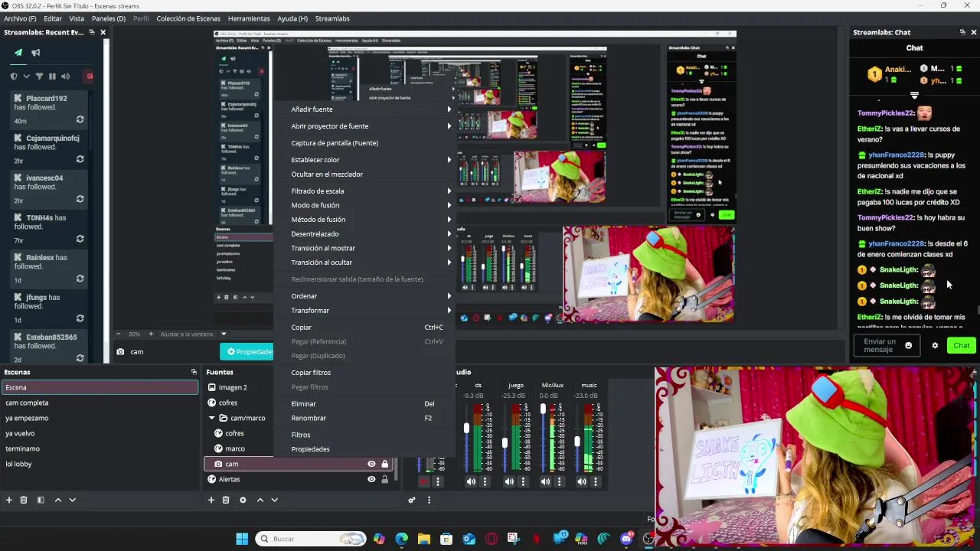Open chevron dropdown in Recent Events toolbar

[x=27, y=76]
